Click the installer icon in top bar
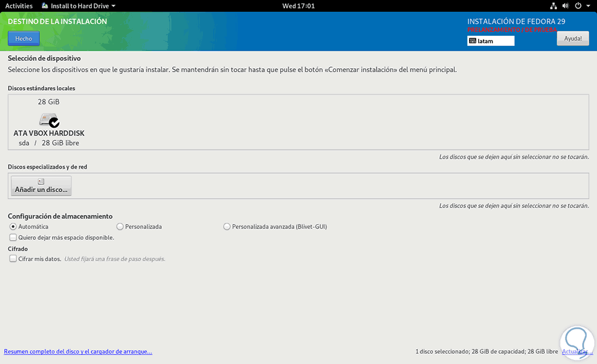The height and width of the screenshot is (364, 597). coord(45,5)
